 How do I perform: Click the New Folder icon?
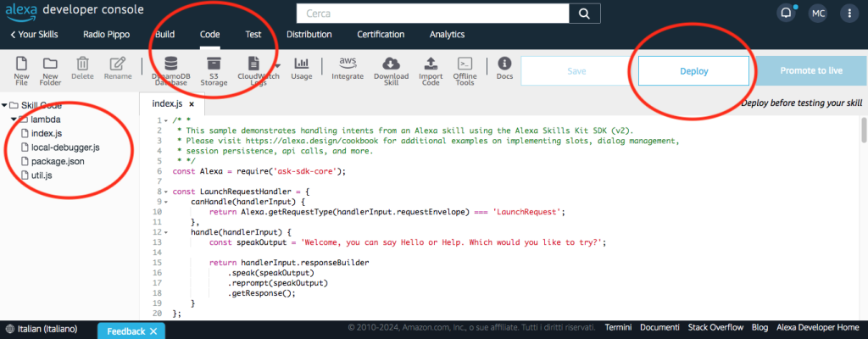pos(50,64)
